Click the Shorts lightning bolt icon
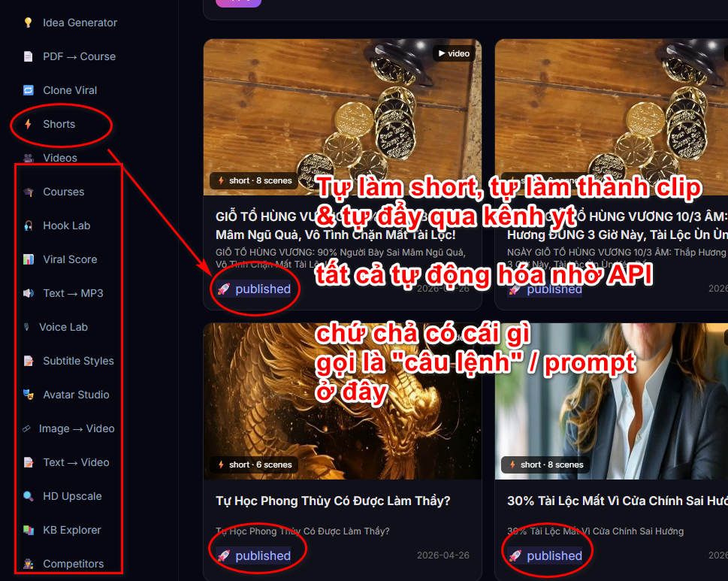Screen dimensions: 728x581 pos(29,124)
